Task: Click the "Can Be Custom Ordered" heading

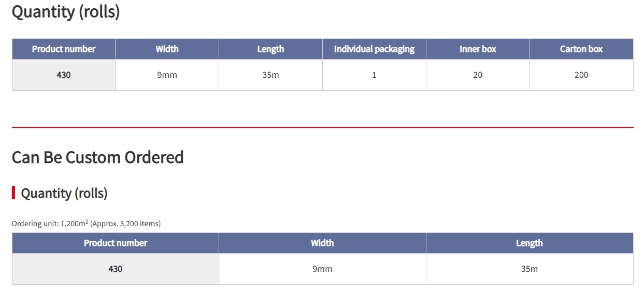Action: click(98, 157)
